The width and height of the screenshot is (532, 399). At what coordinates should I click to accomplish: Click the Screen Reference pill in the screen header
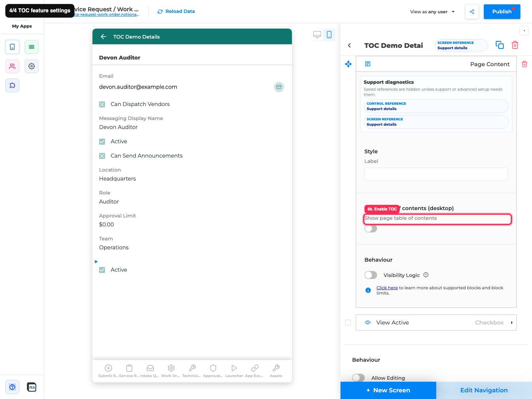[x=461, y=45]
